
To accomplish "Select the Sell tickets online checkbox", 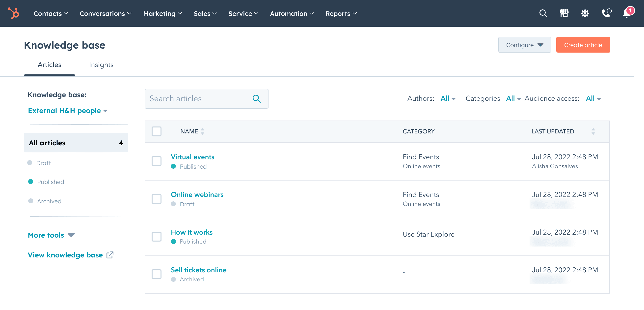I will tap(157, 274).
